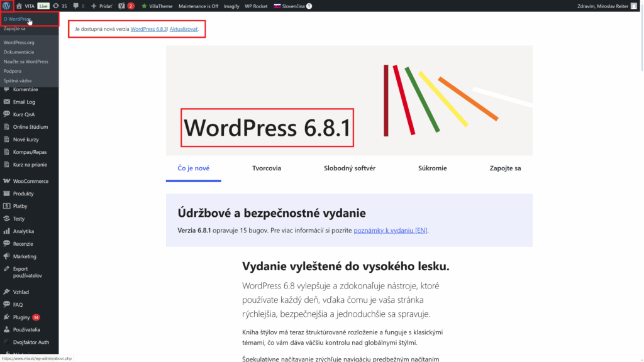Open WooCommerce from its sidebar icon
This screenshot has width=644, height=362.
(x=7, y=180)
